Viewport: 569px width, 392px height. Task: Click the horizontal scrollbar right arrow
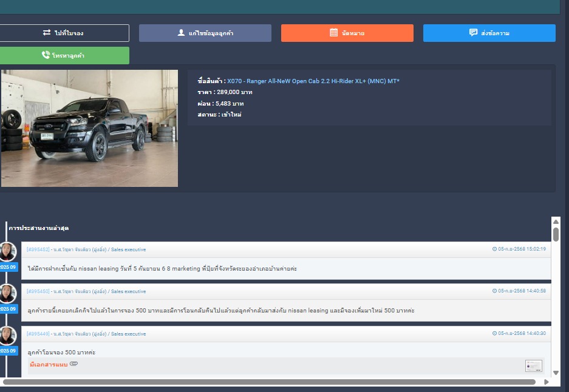tap(547, 382)
